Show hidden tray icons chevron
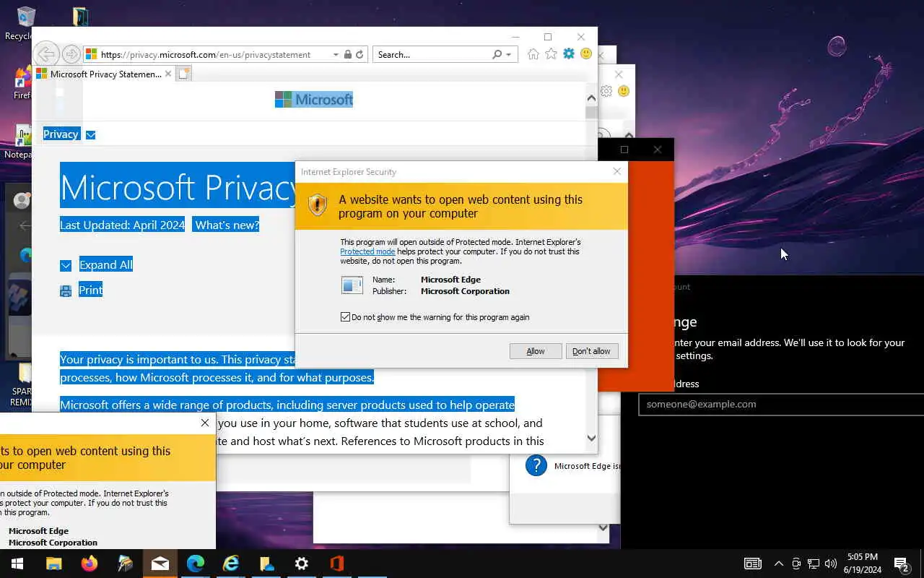 778,564
